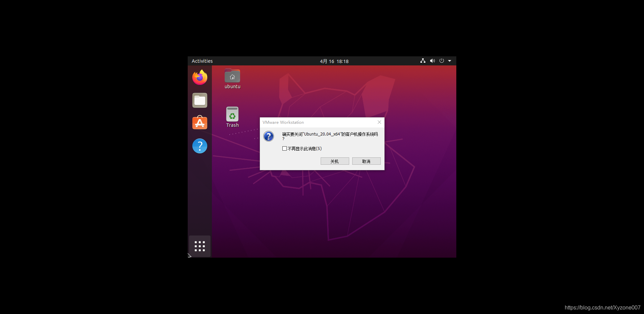The width and height of the screenshot is (644, 314).
Task: Click the shutdown confirmation message text
Action: click(330, 136)
